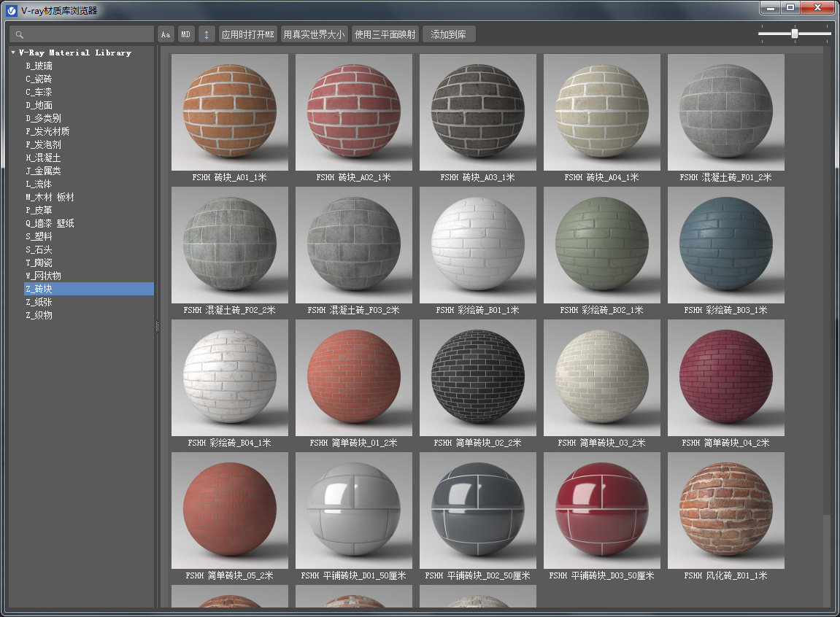Select the D_多类别 category
Screen dimensions: 840x617
tap(43, 118)
